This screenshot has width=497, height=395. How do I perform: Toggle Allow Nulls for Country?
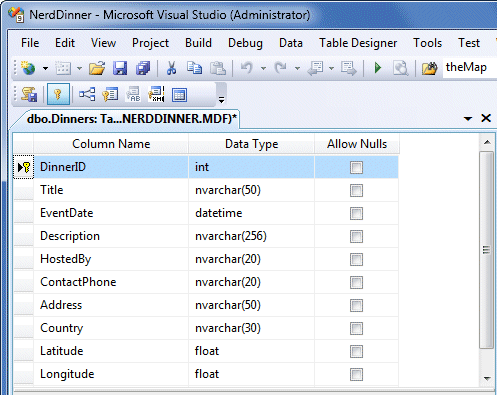coord(356,328)
